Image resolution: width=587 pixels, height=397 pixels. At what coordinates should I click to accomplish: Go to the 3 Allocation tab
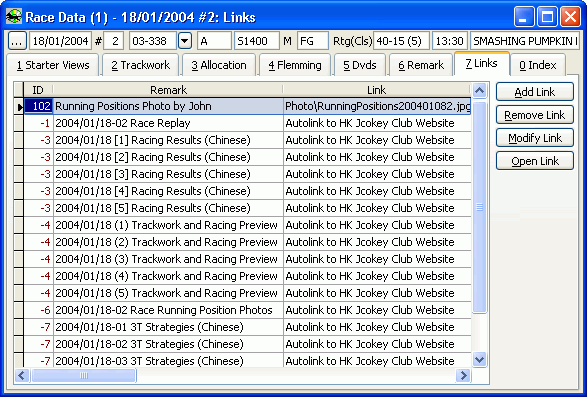coord(219,65)
